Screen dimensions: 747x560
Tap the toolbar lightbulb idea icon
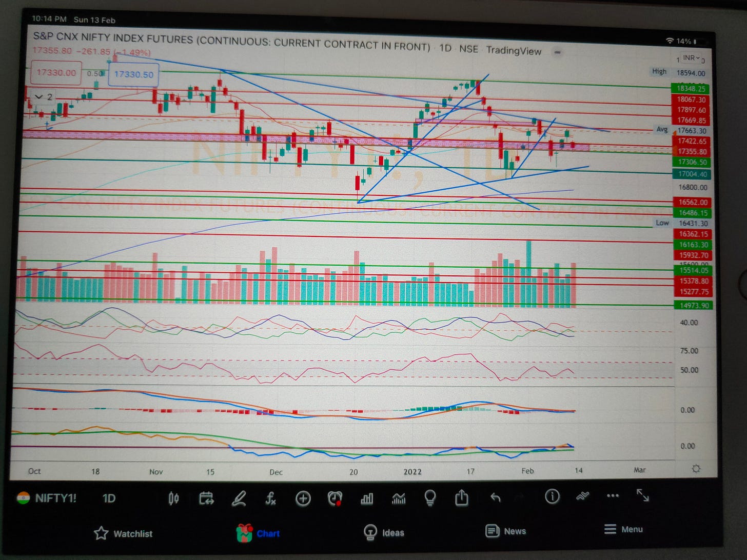tap(430, 497)
